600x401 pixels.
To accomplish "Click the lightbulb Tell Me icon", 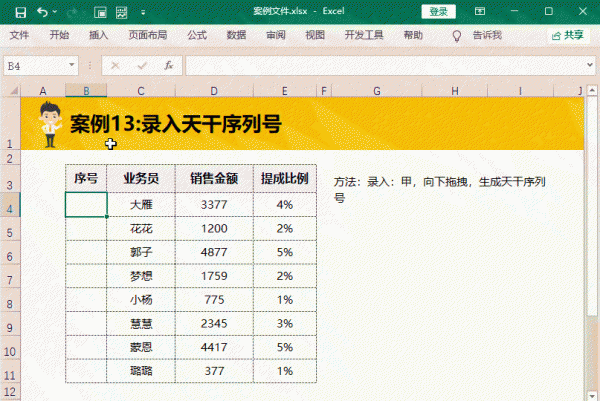I will pyautogui.click(x=457, y=36).
